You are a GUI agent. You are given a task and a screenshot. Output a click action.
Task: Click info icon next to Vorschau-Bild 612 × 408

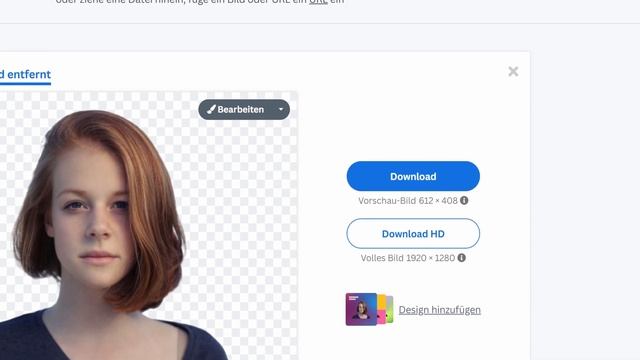pyautogui.click(x=464, y=200)
